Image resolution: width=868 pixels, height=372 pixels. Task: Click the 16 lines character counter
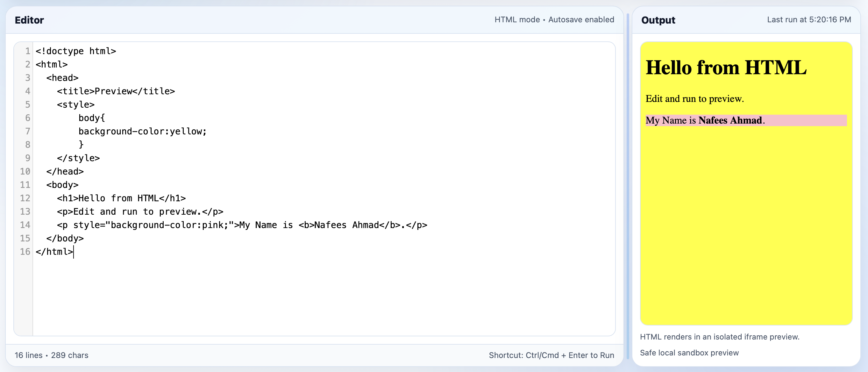coord(52,355)
